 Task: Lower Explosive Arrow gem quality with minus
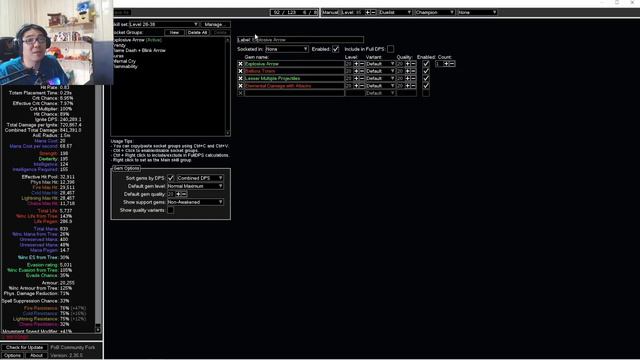413,64
